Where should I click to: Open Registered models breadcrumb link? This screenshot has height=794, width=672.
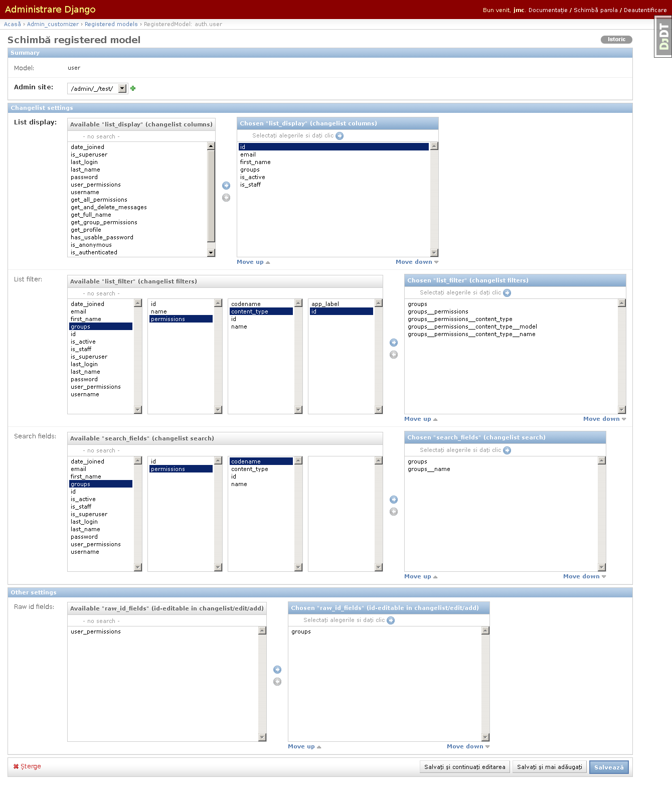111,24
